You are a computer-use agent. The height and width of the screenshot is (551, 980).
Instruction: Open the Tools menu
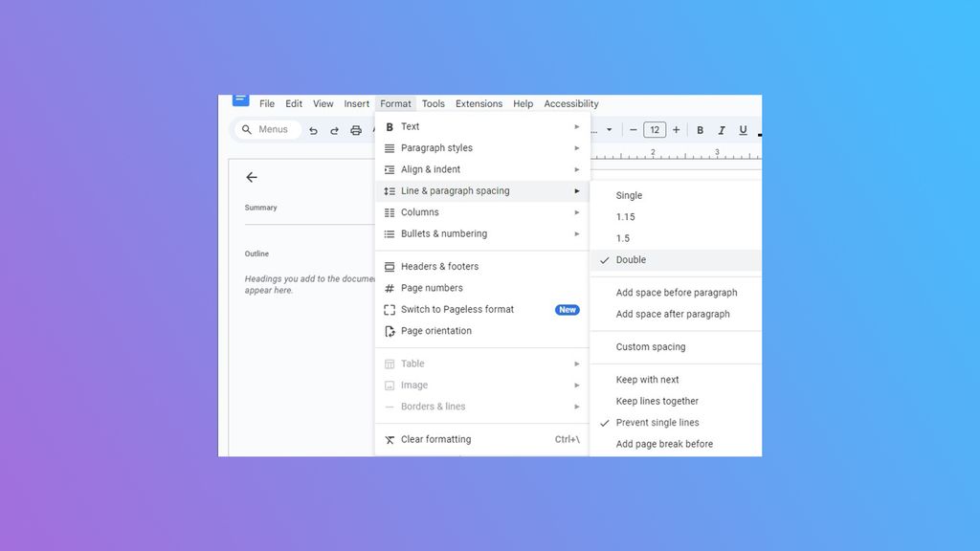point(433,103)
